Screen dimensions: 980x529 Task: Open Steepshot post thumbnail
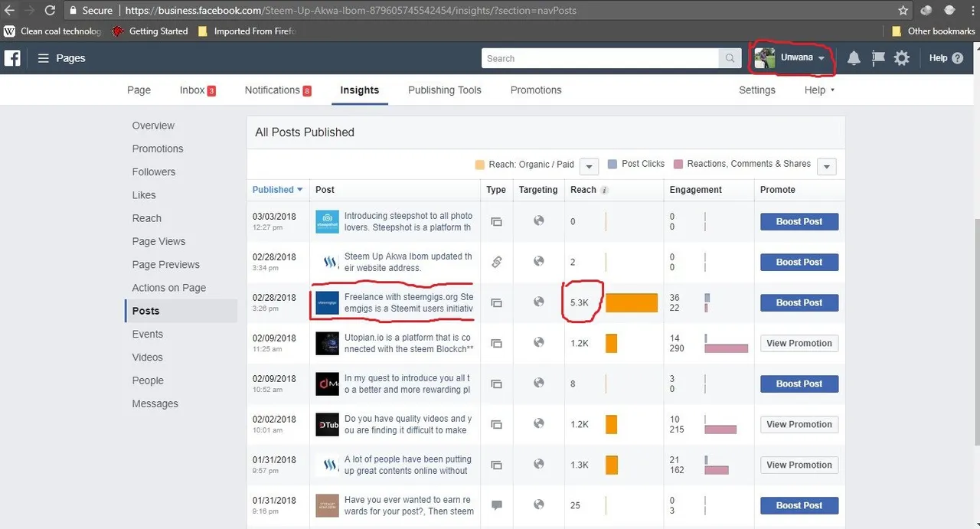(327, 222)
